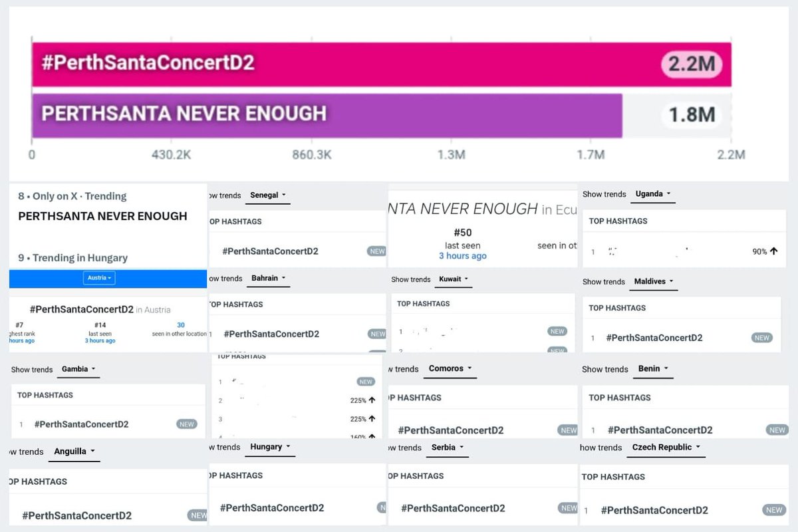Image resolution: width=798 pixels, height=532 pixels.
Task: Click the NEW badge in Anguilla panel
Action: point(198,515)
